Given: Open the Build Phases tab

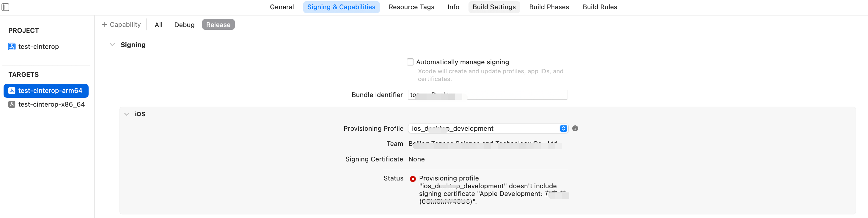Looking at the screenshot, I should tap(549, 7).
